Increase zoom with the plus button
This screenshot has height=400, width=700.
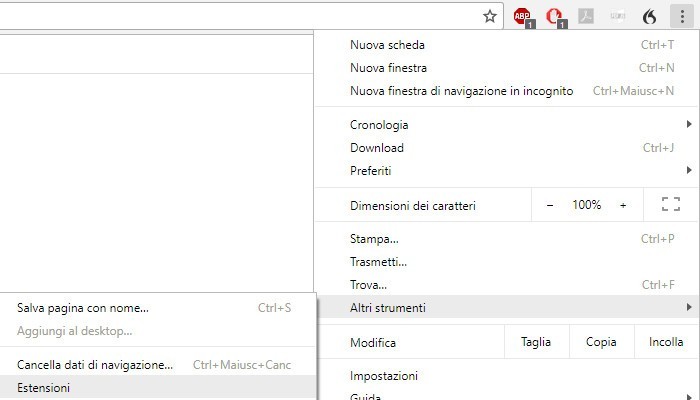(x=623, y=205)
